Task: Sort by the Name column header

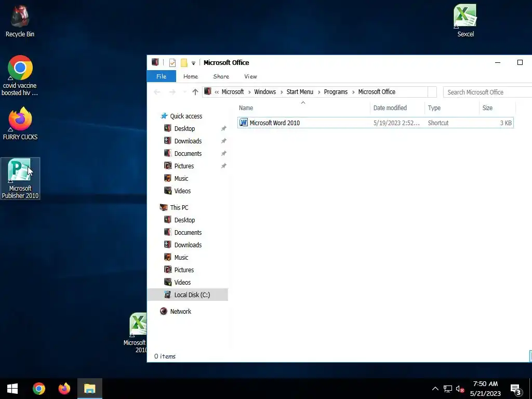Action: coord(303,108)
